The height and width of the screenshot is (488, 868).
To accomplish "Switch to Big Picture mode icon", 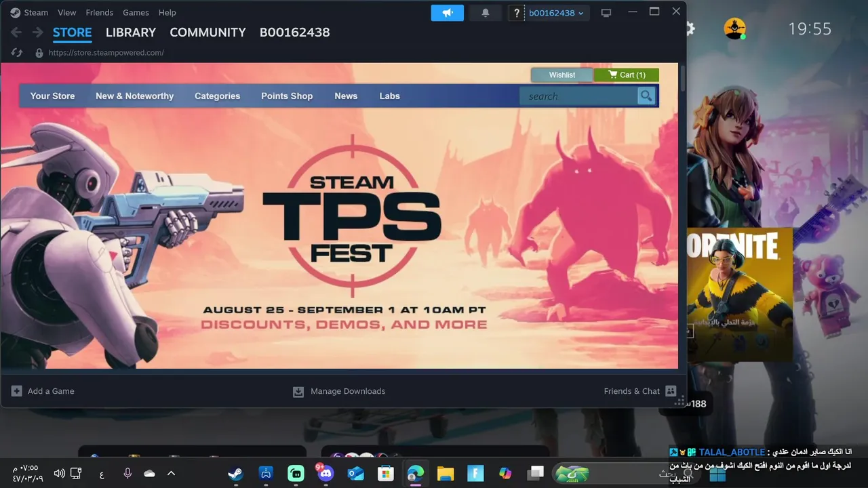I will [x=606, y=13].
